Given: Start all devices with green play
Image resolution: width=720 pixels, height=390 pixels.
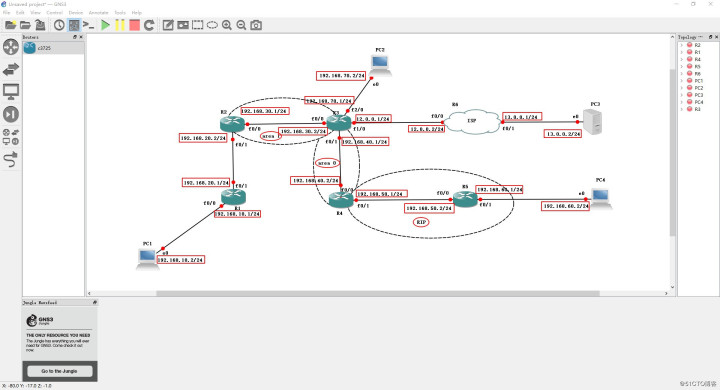Looking at the screenshot, I should point(105,25).
